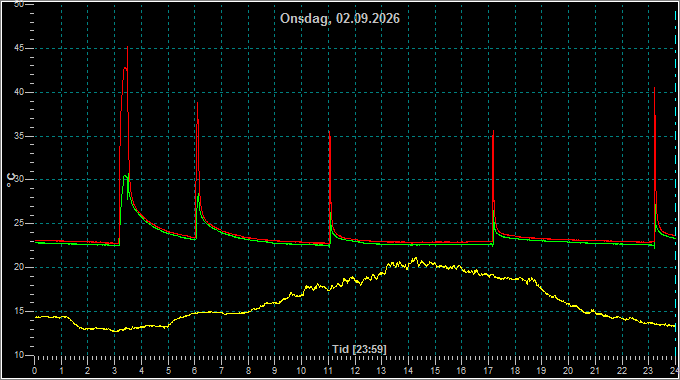
Task: Click the Tid [23:59] time label
Action: click(359, 349)
